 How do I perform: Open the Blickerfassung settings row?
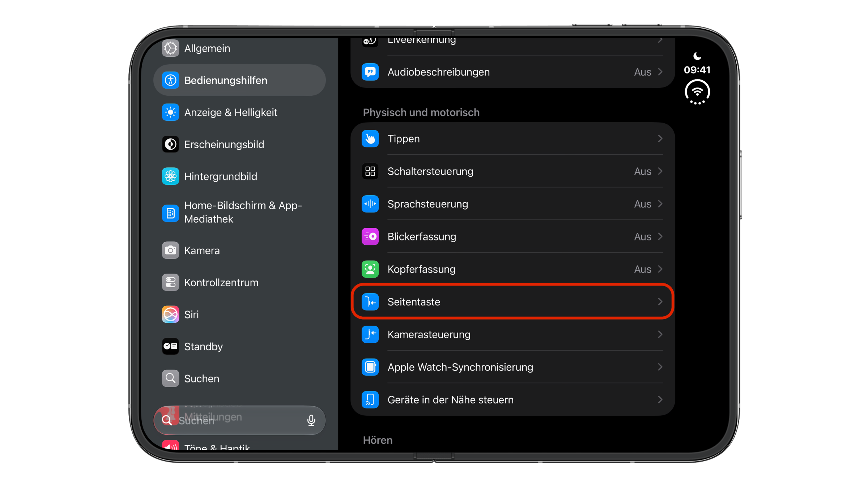point(512,237)
